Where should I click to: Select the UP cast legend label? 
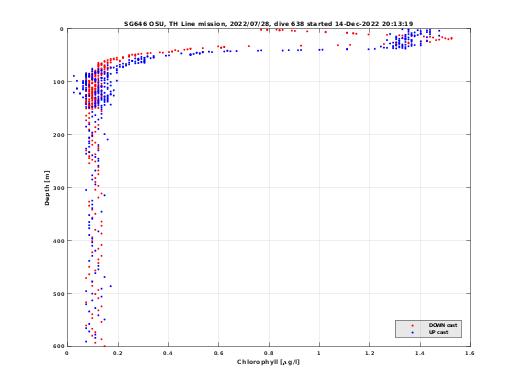(438, 332)
